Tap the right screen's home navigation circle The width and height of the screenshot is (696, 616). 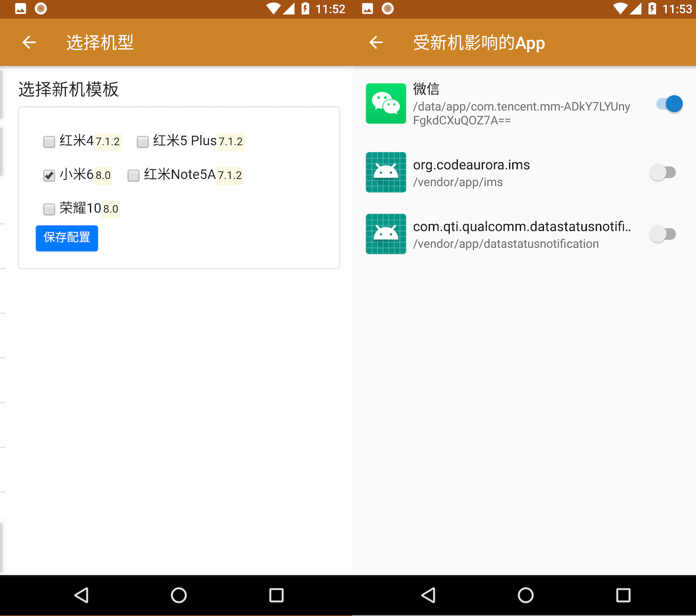(x=526, y=595)
